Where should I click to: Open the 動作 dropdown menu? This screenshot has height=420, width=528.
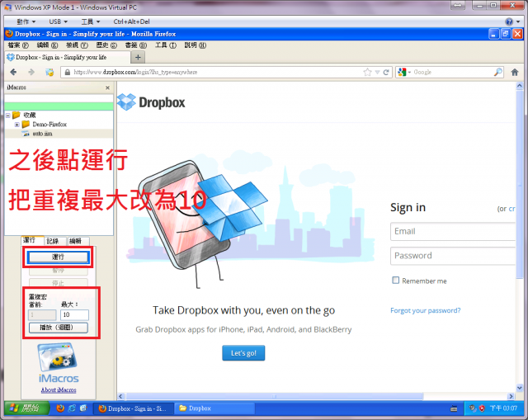click(x=26, y=21)
